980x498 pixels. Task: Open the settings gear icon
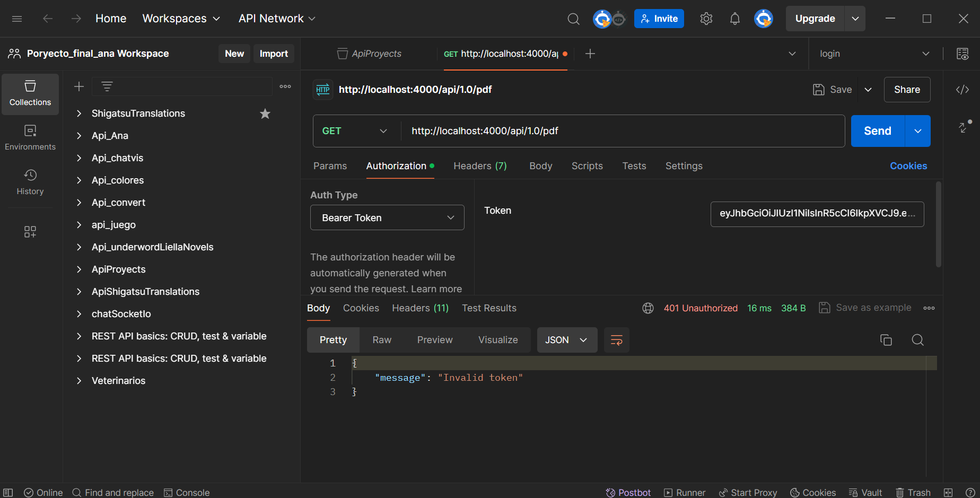[x=706, y=19]
